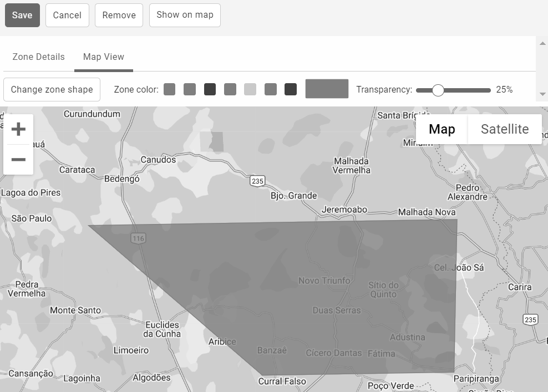Viewport: 548px width, 392px height.
Task: Click the Jeremoabo label on map
Action: (x=344, y=210)
